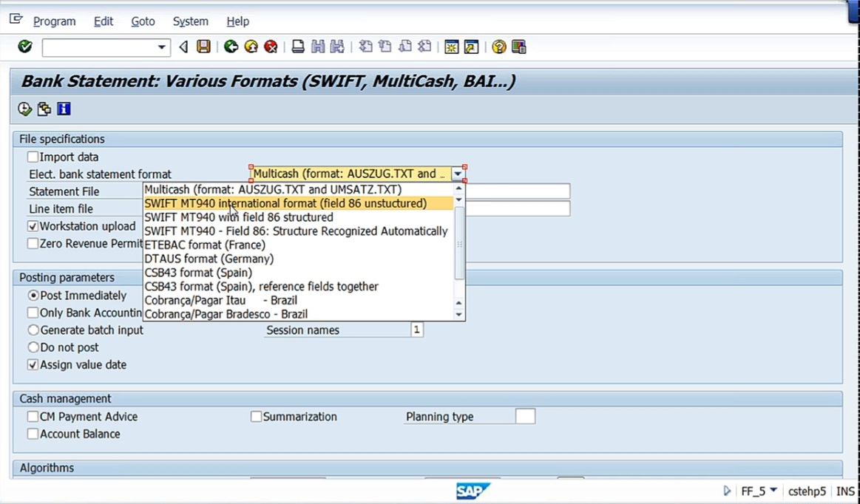
Task: Select the Do not post radio button
Action: [33, 347]
